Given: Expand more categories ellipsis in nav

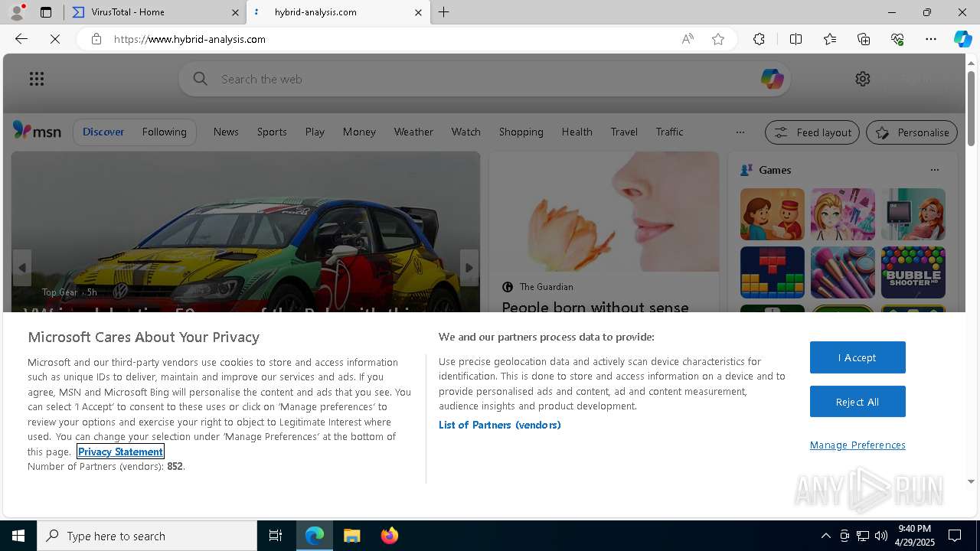Looking at the screenshot, I should (x=740, y=132).
